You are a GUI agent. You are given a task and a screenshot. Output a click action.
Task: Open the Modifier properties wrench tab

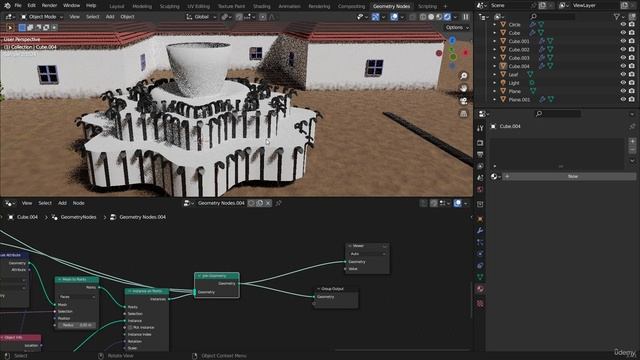pos(480,231)
